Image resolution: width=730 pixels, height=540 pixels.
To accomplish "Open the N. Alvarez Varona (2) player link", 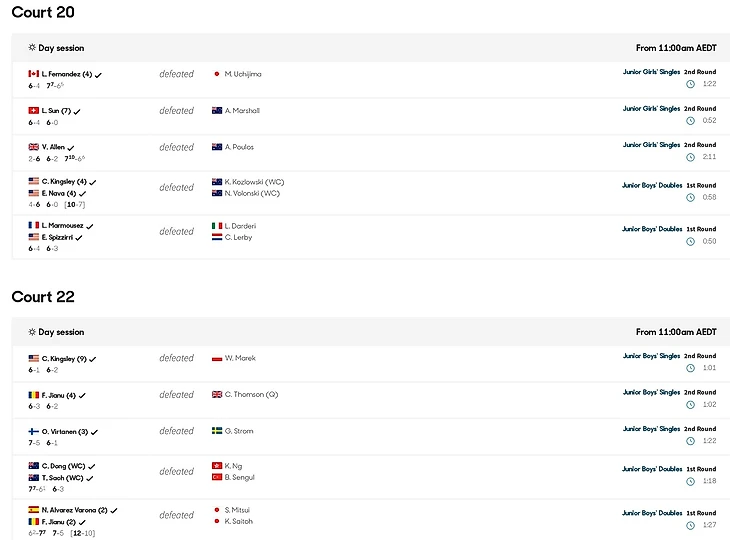I will (x=74, y=510).
